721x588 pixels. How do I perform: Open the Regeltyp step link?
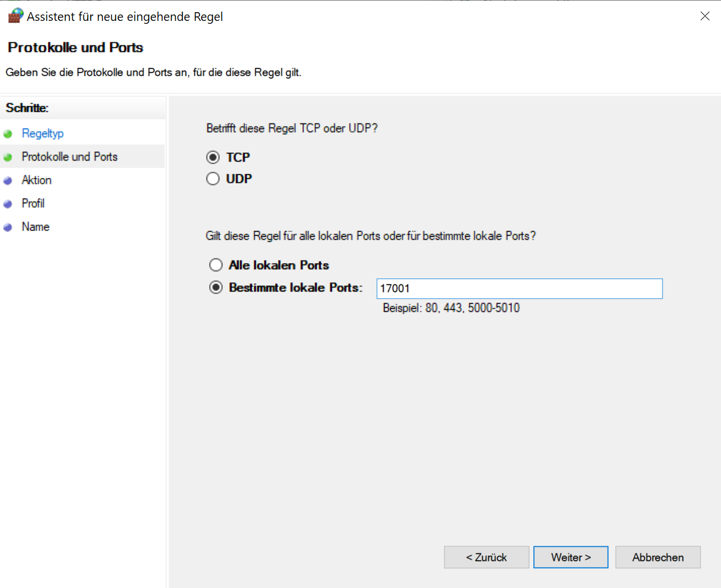[x=43, y=133]
